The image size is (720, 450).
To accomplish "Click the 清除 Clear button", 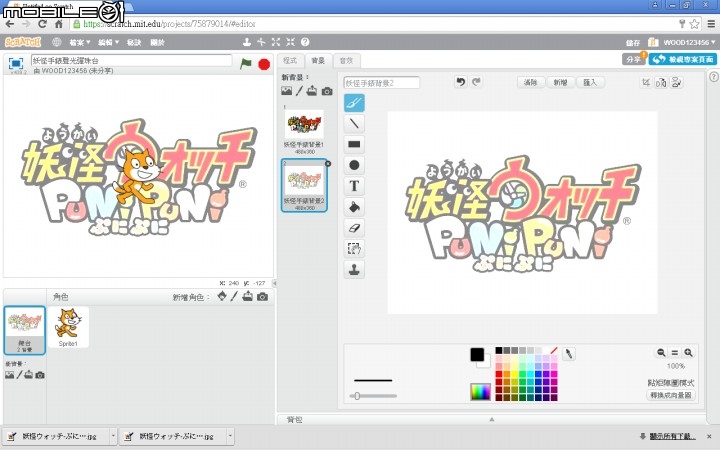I will point(531,82).
